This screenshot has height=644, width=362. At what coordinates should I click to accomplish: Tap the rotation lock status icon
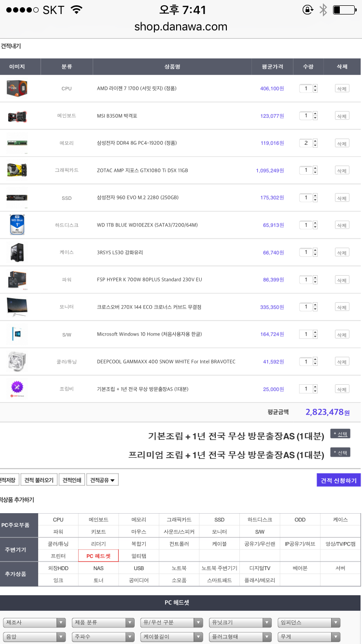click(307, 10)
